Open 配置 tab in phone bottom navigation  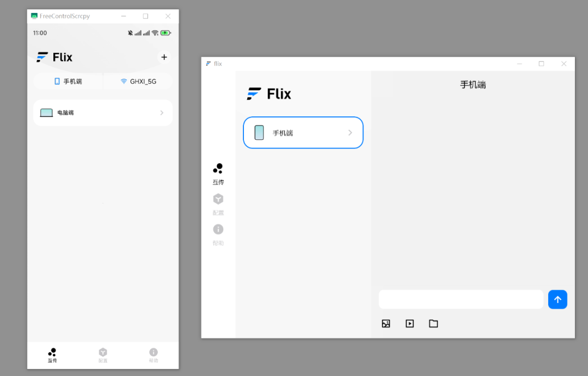(x=103, y=355)
